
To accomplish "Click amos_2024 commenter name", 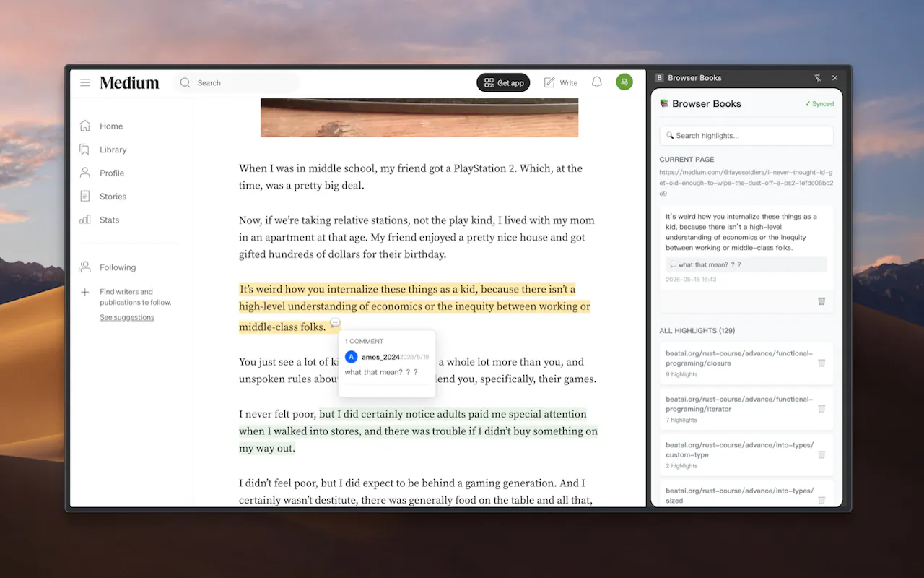I will (x=380, y=357).
